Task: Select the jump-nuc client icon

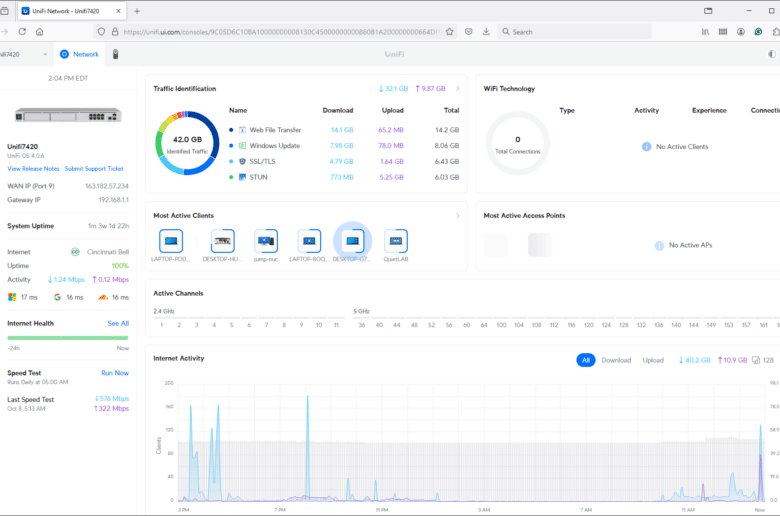Action: click(x=266, y=241)
